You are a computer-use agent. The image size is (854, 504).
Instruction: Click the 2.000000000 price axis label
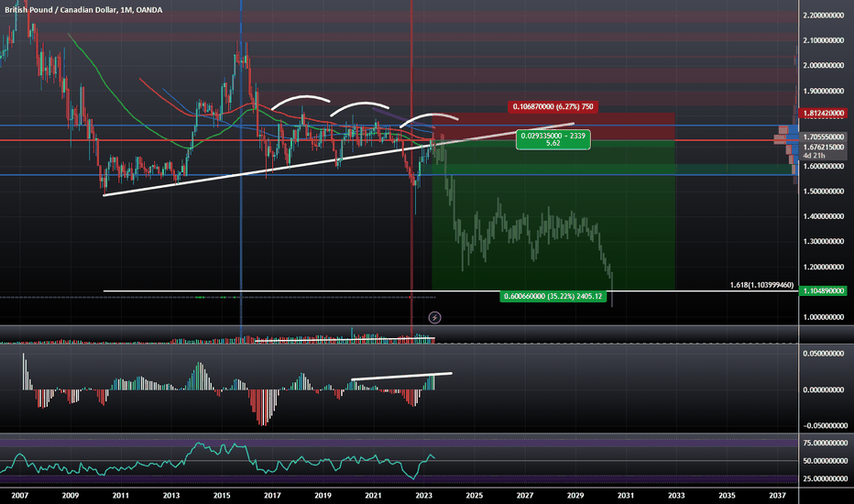click(823, 65)
